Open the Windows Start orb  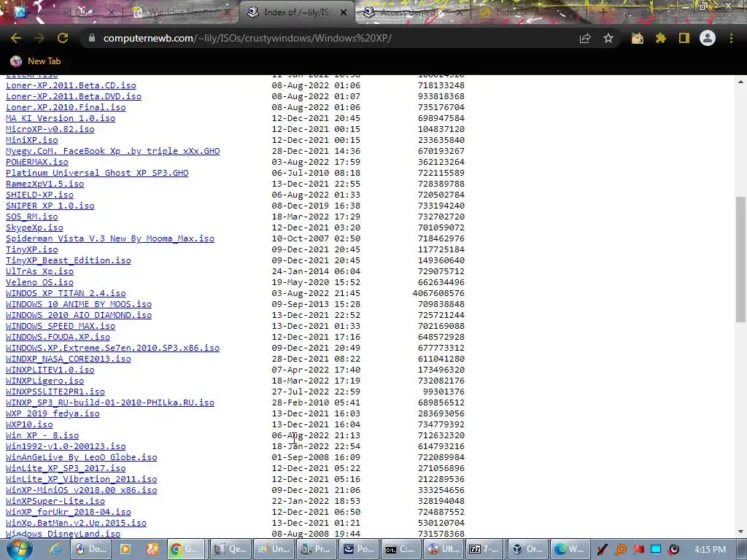point(20,548)
